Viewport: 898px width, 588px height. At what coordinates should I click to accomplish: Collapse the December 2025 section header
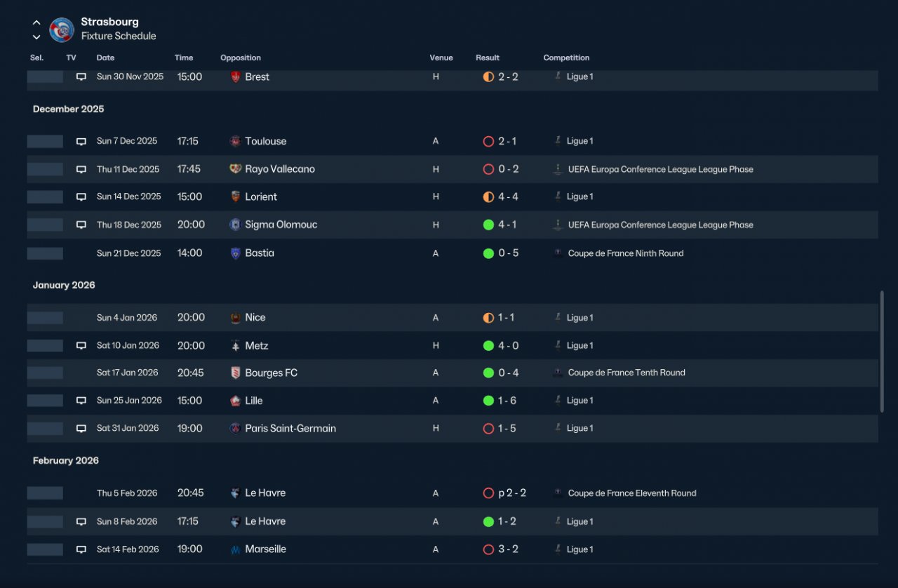pyautogui.click(x=68, y=109)
